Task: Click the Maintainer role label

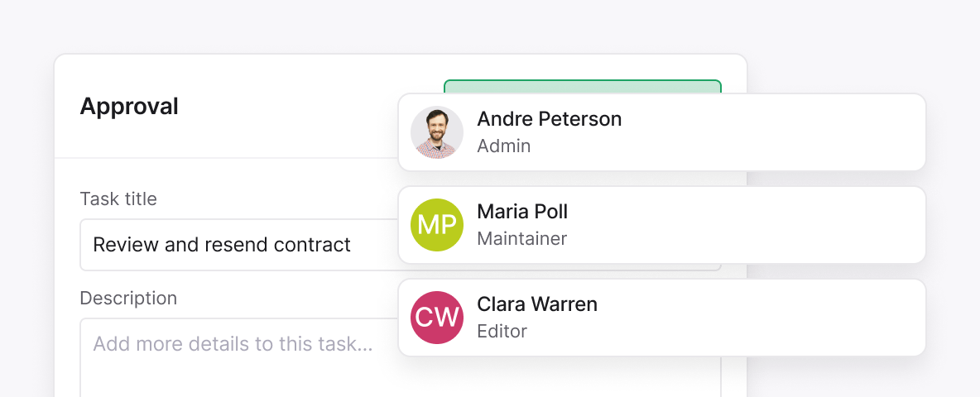Action: tap(522, 239)
